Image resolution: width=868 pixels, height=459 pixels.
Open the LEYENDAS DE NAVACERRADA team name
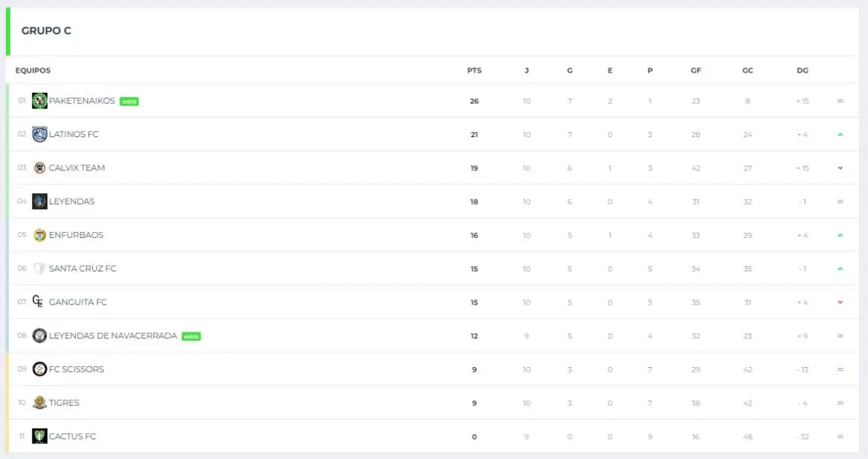click(x=113, y=336)
